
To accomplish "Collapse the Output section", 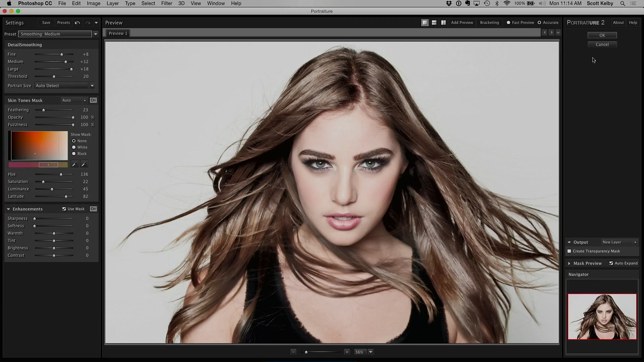I will tap(569, 242).
